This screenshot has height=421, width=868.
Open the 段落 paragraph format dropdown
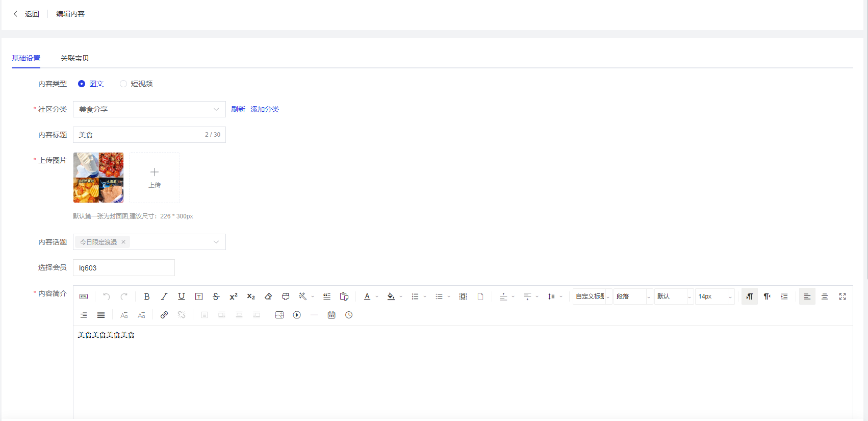[633, 296]
